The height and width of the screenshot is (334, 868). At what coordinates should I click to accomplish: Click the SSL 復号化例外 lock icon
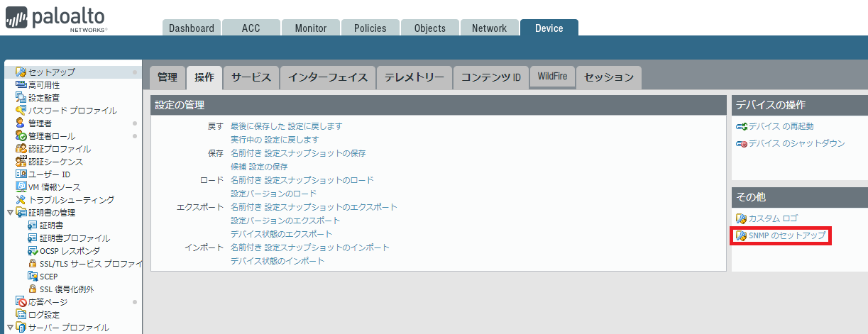point(33,289)
